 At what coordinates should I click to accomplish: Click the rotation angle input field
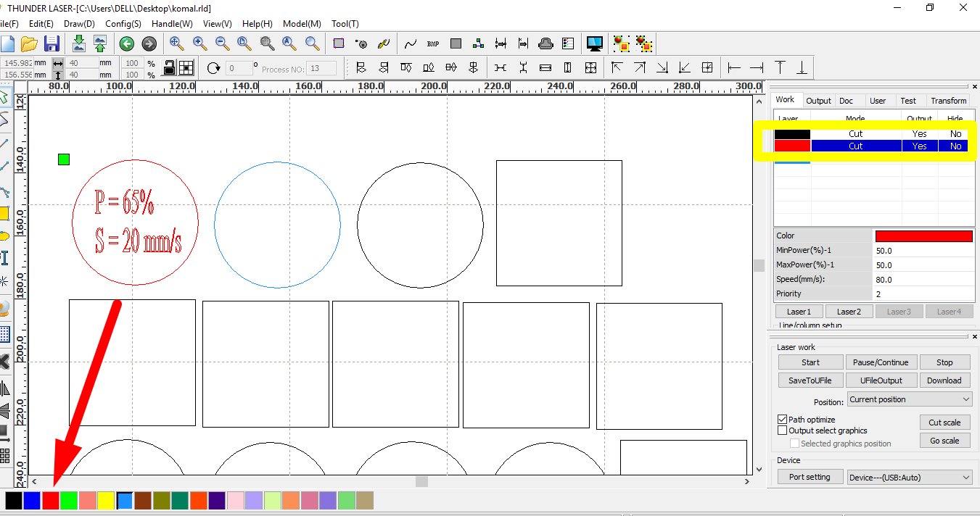(239, 69)
